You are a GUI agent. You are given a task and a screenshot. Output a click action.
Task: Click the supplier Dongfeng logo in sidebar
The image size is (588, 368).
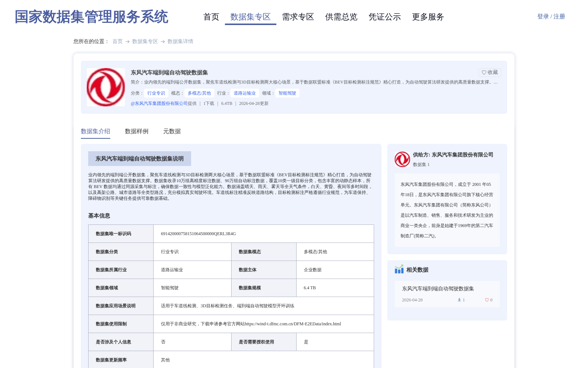coord(402,159)
